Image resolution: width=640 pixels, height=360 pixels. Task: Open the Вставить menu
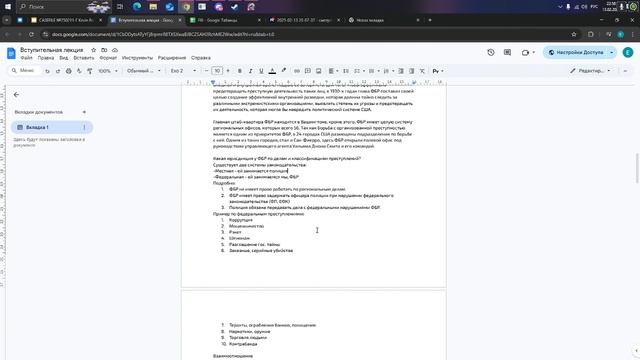(x=84, y=58)
